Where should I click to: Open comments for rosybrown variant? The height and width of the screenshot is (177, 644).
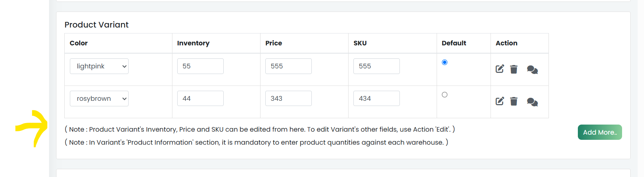pos(532,102)
